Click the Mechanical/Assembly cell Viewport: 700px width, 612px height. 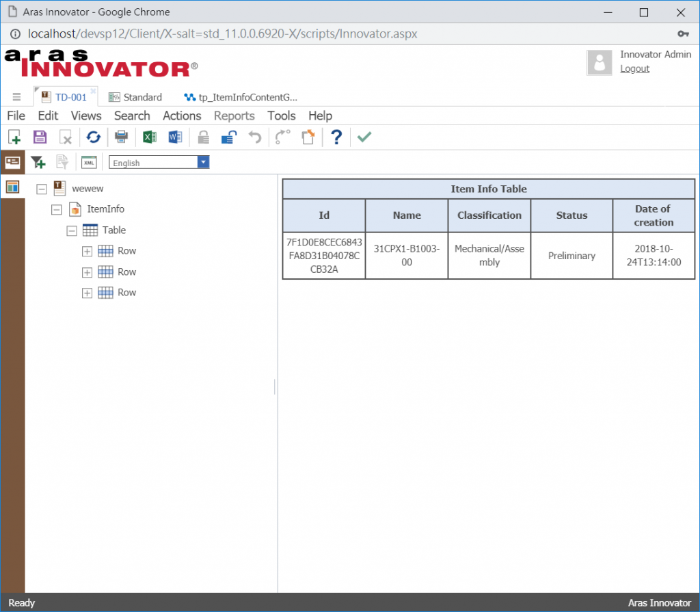pyautogui.click(x=489, y=256)
